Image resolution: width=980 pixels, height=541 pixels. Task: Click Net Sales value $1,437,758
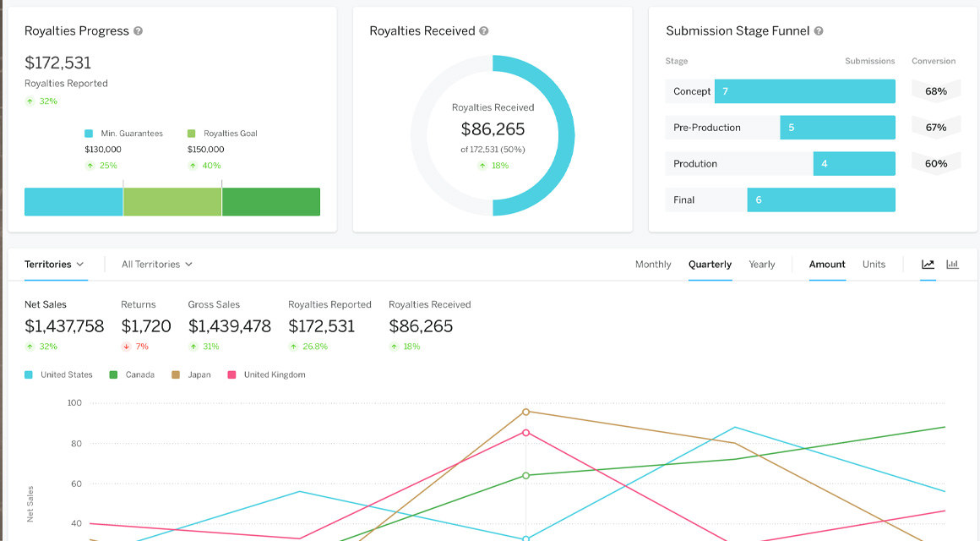[x=64, y=325]
